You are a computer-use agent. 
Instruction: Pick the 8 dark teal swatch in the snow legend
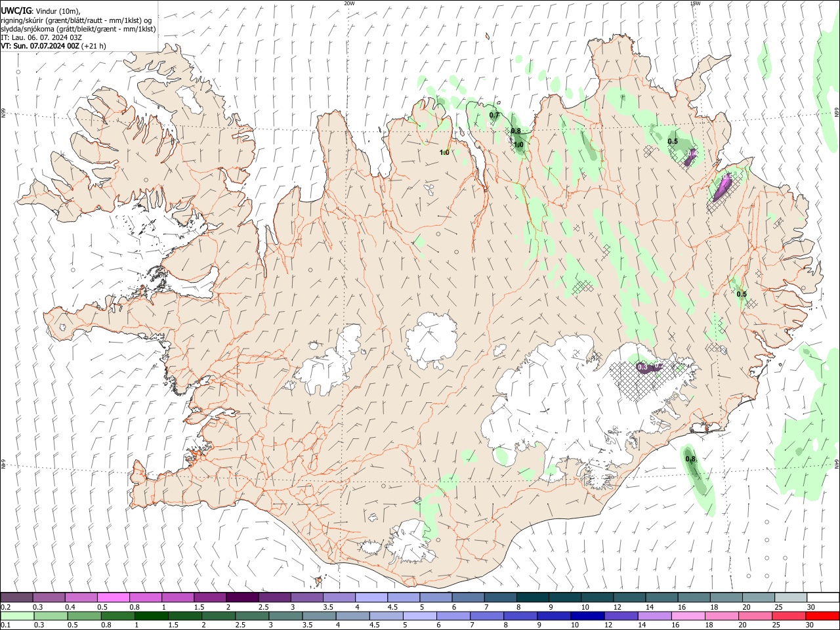(x=533, y=597)
